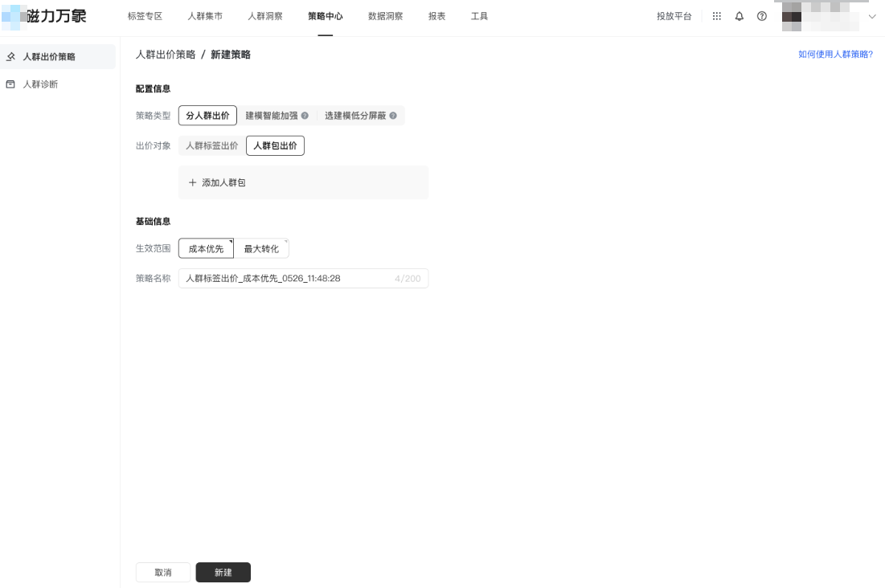Select 选建模低分屏蔽 strategy type
Screen dimensions: 885x588
360,116
